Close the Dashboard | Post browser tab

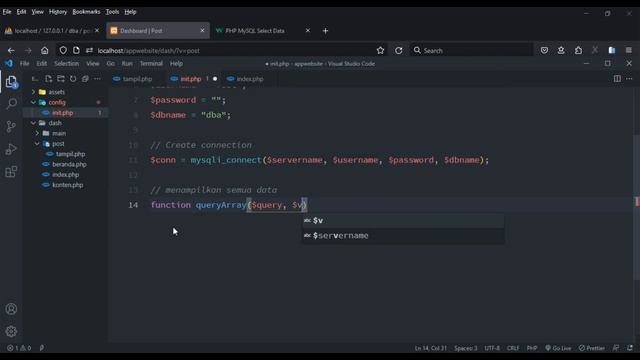[202, 31]
